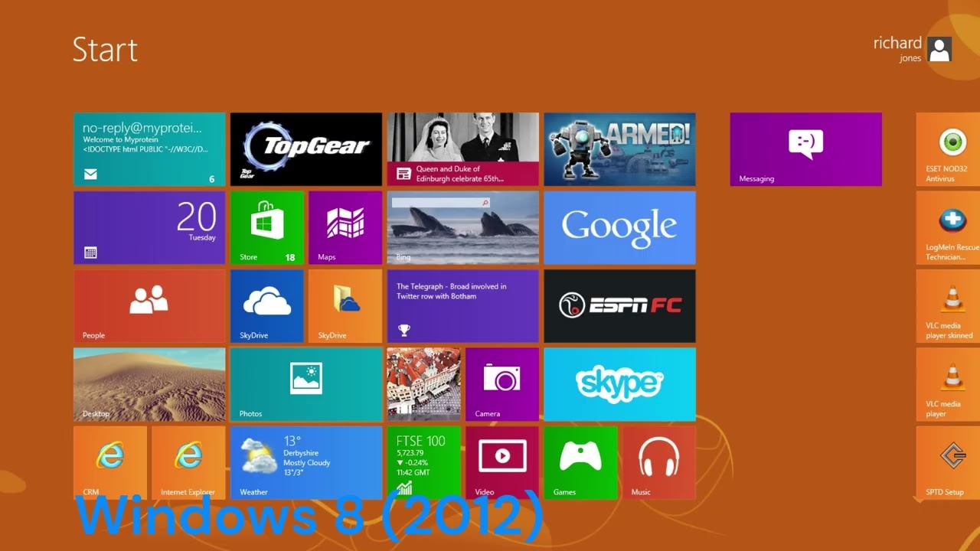Launch the VLC media player tile
Screen dimensions: 980x551
click(x=948, y=385)
